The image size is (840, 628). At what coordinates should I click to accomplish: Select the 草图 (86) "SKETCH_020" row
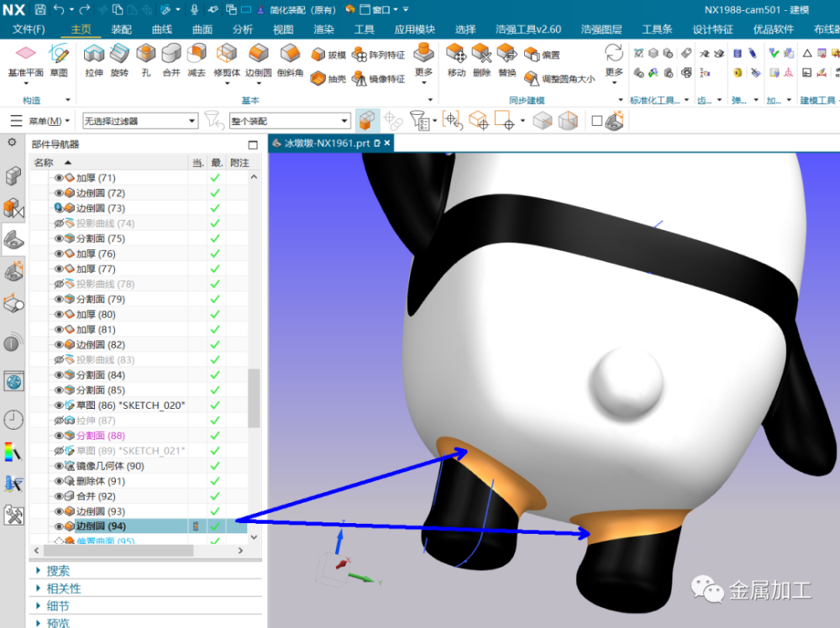tap(139, 406)
